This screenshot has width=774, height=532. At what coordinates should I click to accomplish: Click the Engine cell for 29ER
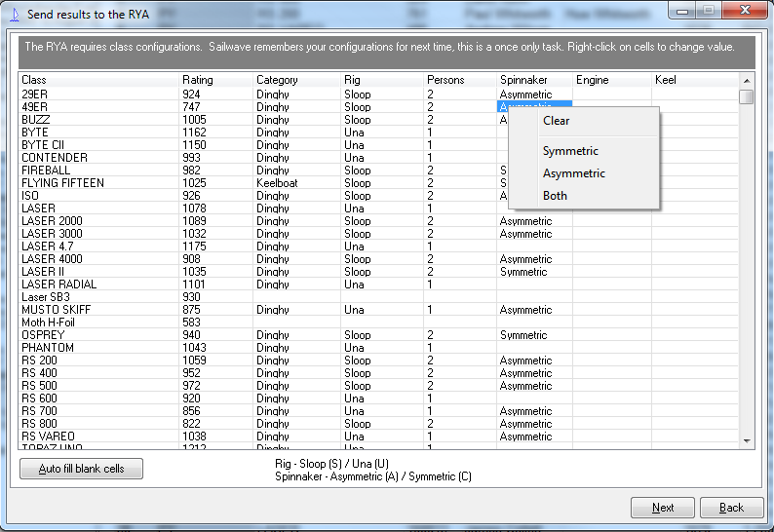(x=612, y=95)
